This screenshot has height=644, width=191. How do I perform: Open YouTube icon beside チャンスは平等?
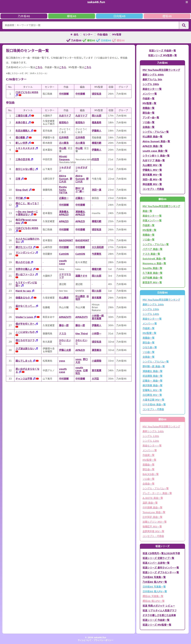pyautogui.click(x=37, y=379)
